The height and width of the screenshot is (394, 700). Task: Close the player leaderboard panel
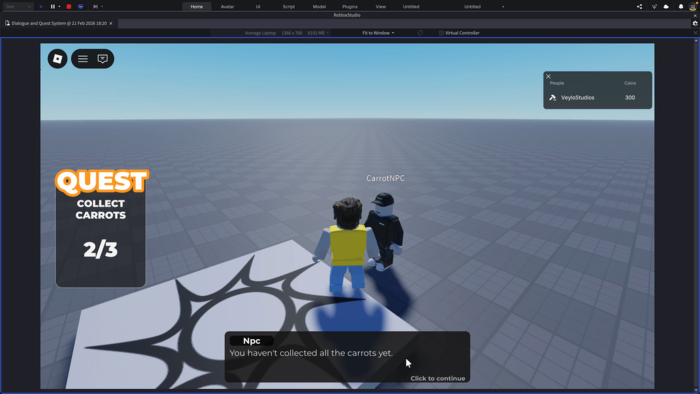[x=548, y=76]
